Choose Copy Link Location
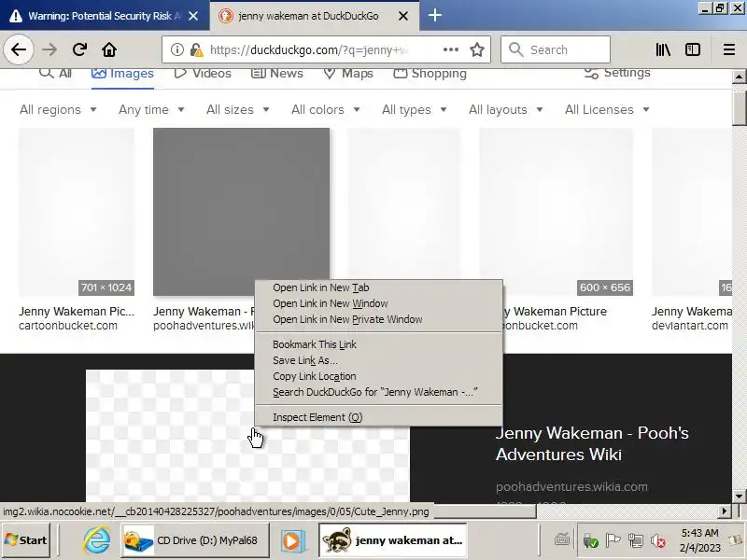 (x=379, y=376)
